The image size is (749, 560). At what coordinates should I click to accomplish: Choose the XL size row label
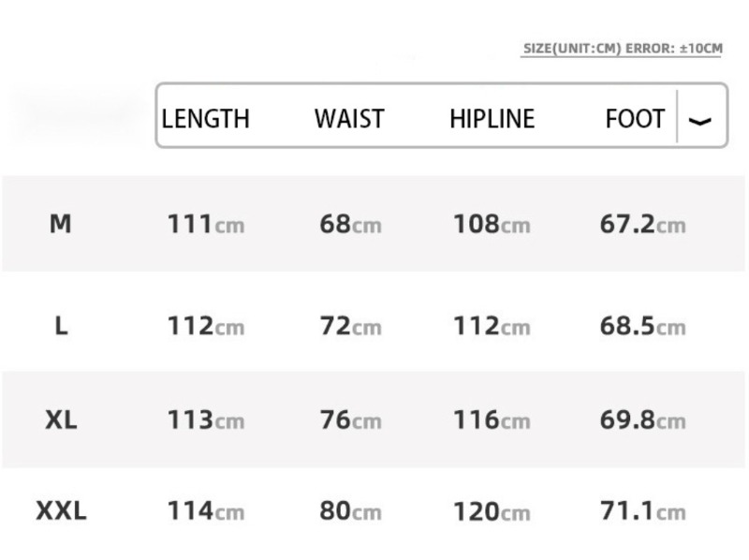tap(61, 420)
